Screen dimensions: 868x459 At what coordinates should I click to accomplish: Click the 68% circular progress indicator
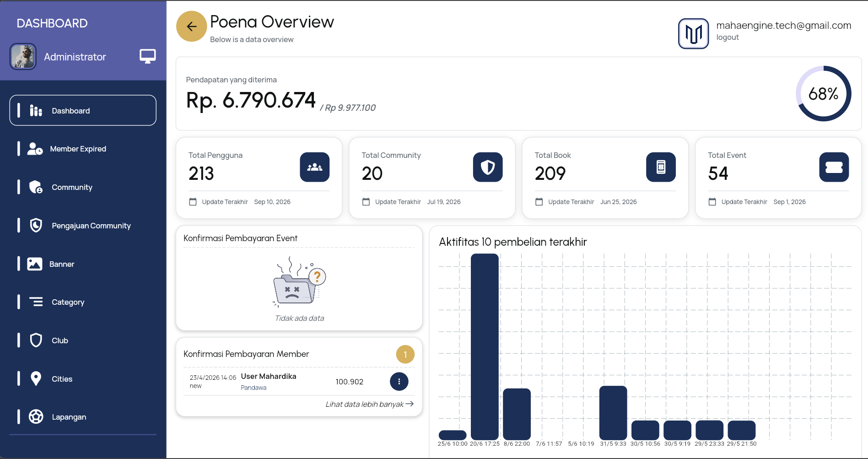823,94
